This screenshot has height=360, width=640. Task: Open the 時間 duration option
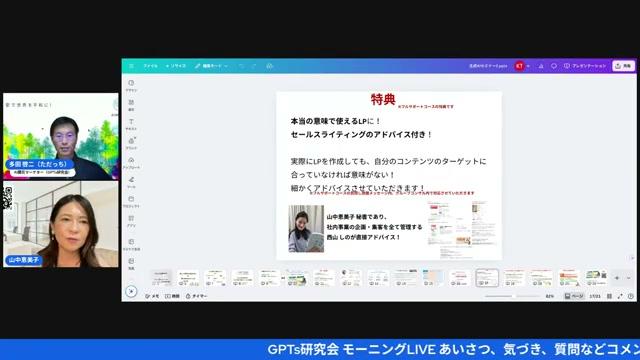click(x=172, y=296)
